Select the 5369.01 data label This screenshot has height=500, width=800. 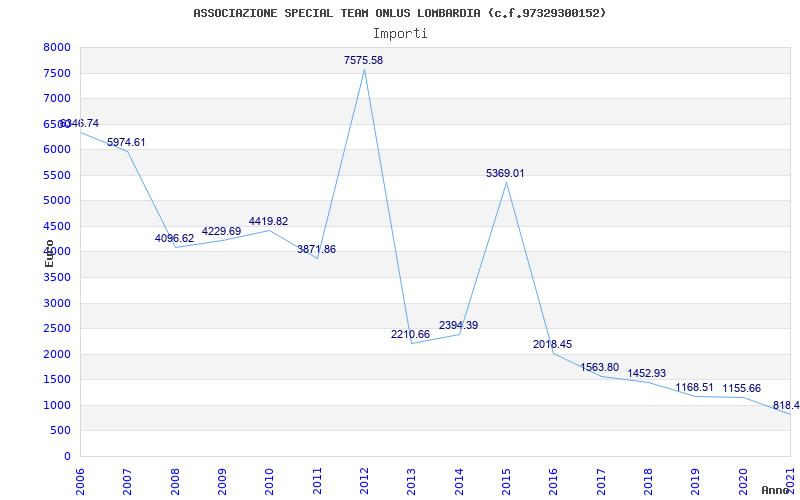pos(505,173)
